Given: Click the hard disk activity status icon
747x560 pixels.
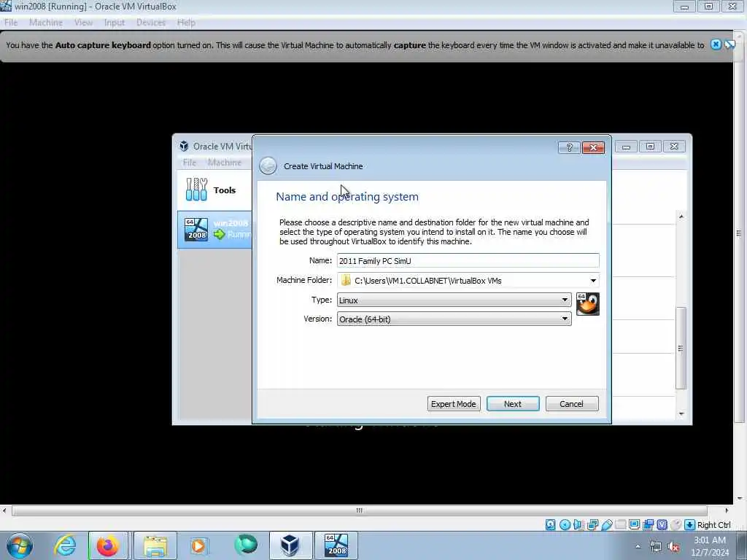Looking at the screenshot, I should click(550, 525).
